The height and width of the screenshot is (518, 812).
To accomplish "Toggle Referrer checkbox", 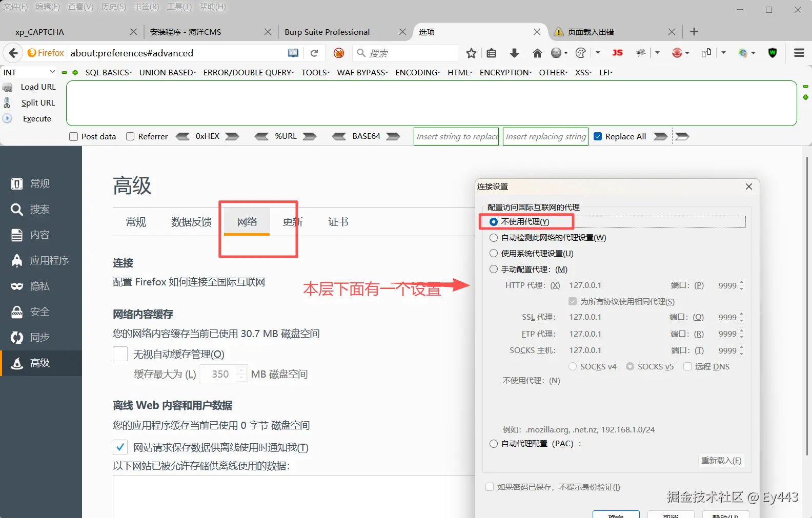I will pyautogui.click(x=130, y=136).
